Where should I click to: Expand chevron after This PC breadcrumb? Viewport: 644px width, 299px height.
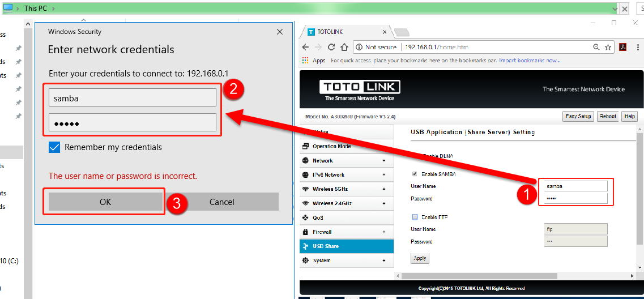point(54,8)
